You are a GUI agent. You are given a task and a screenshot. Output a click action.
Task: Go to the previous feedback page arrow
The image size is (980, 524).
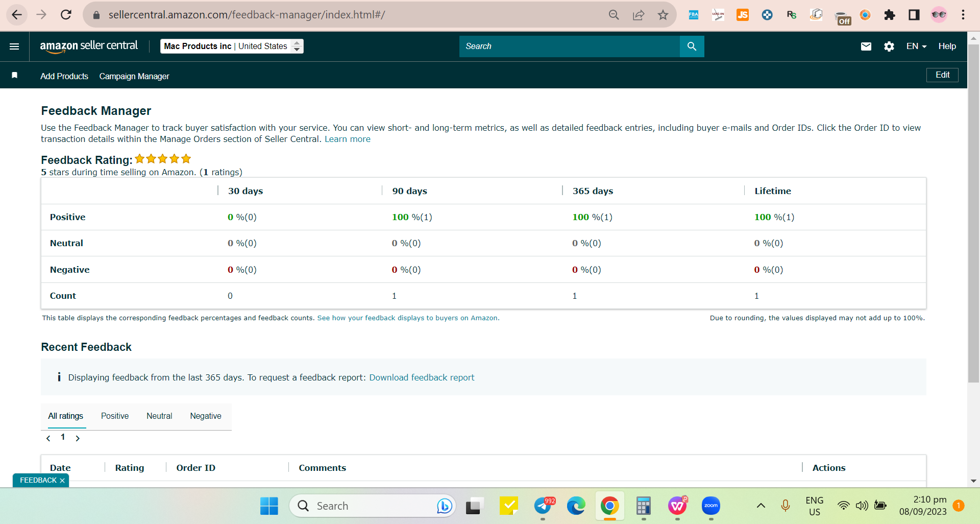(48, 438)
